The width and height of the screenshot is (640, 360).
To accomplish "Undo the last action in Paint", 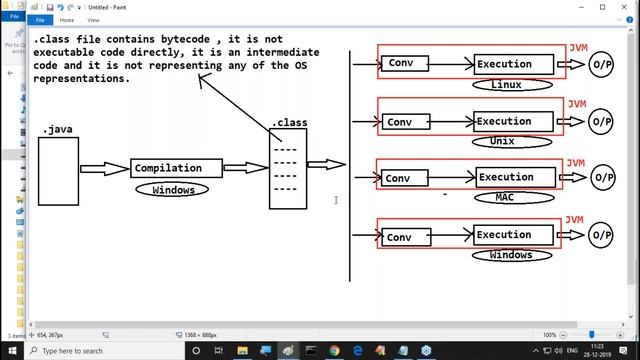I will click(x=60, y=7).
